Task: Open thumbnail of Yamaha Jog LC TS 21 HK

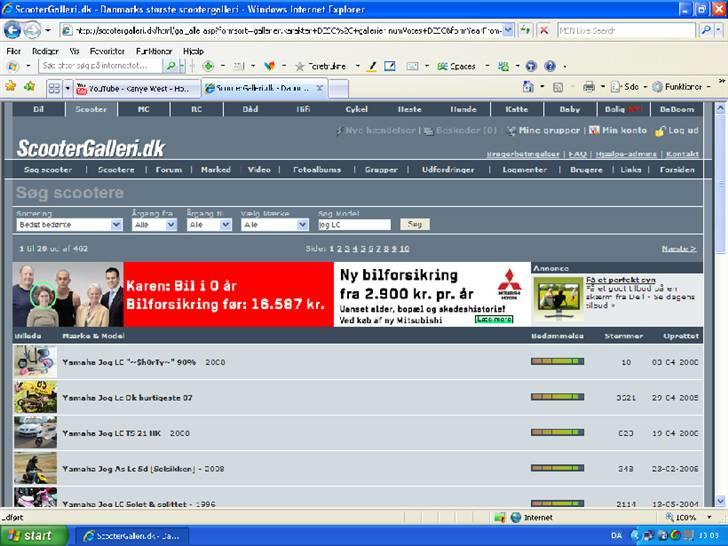Action: coord(35,433)
